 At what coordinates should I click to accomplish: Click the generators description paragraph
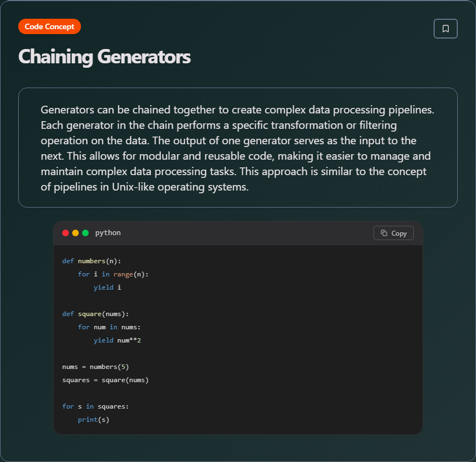click(x=237, y=148)
